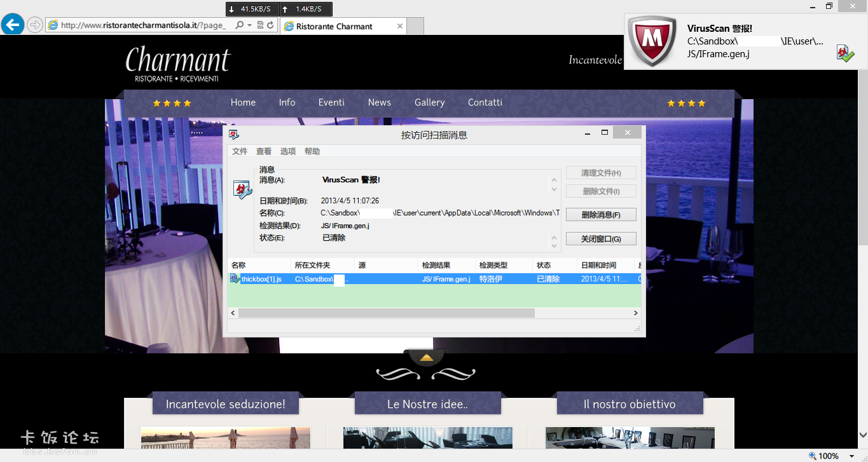Click the 删除消息(F) button

coord(601,215)
